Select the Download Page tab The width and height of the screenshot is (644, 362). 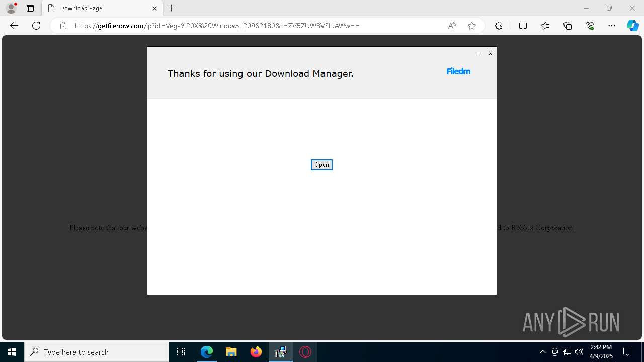tap(102, 8)
